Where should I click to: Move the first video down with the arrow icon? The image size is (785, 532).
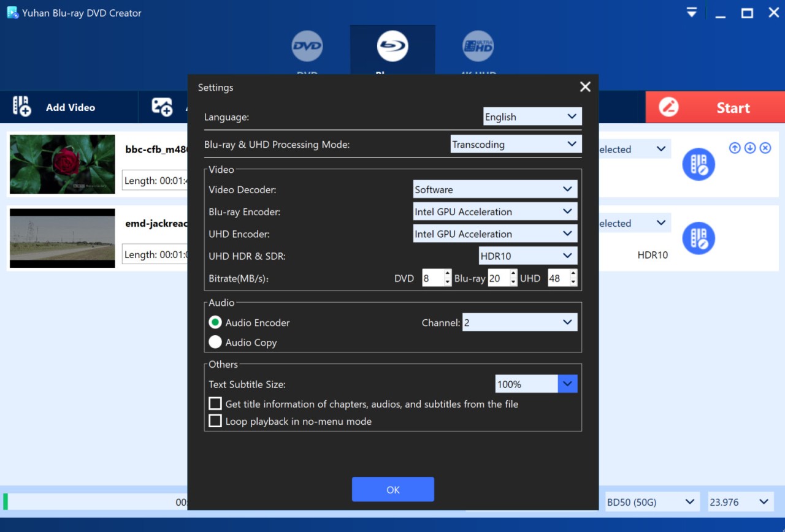pyautogui.click(x=750, y=148)
